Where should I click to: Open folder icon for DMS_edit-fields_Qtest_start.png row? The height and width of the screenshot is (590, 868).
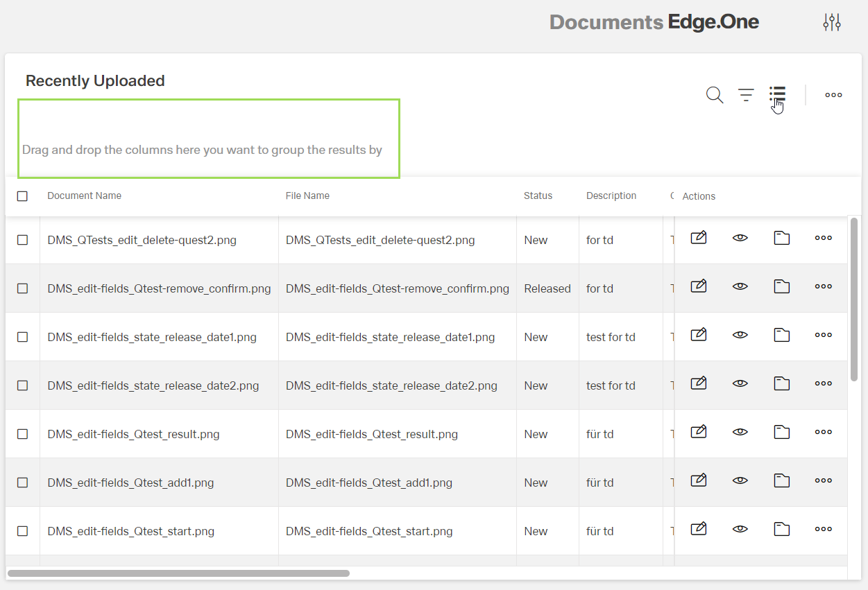click(x=782, y=529)
